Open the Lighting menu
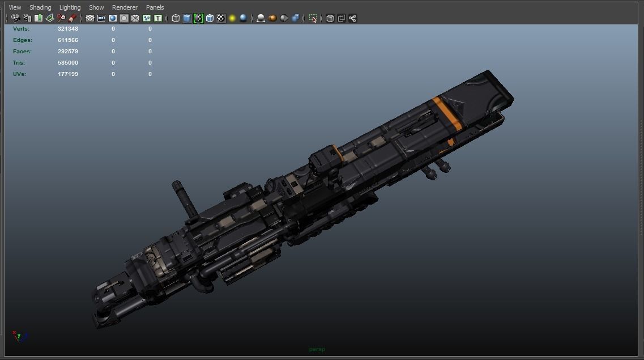Image resolution: width=644 pixels, height=360 pixels. coord(70,7)
